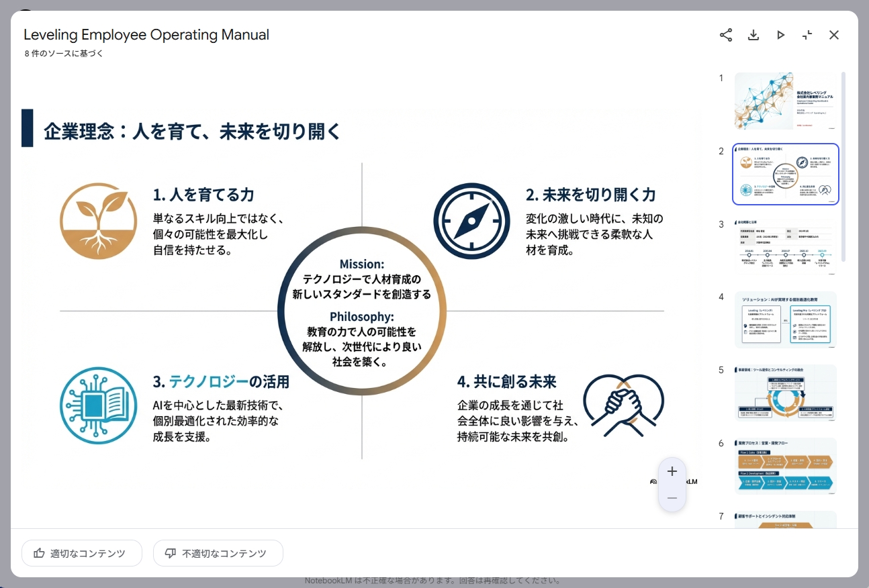Show slide 4 thumbnail about AI solutions
This screenshot has height=588, width=869.
click(x=786, y=320)
